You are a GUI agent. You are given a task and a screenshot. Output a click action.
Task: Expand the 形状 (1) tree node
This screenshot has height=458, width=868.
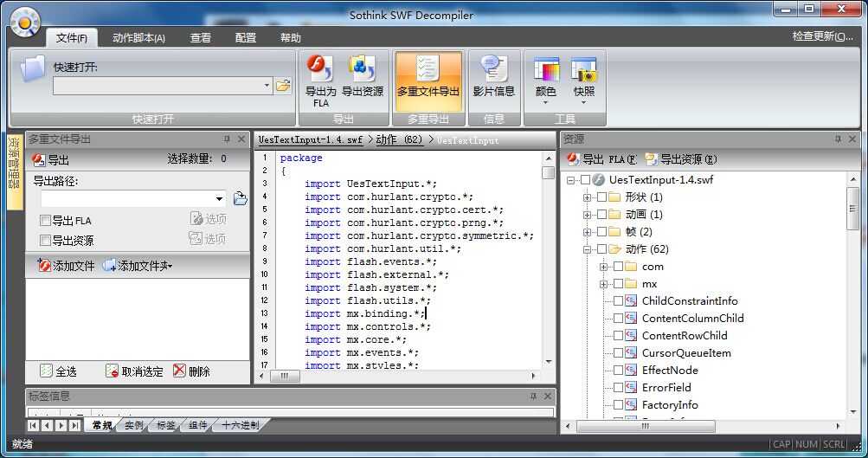(587, 197)
